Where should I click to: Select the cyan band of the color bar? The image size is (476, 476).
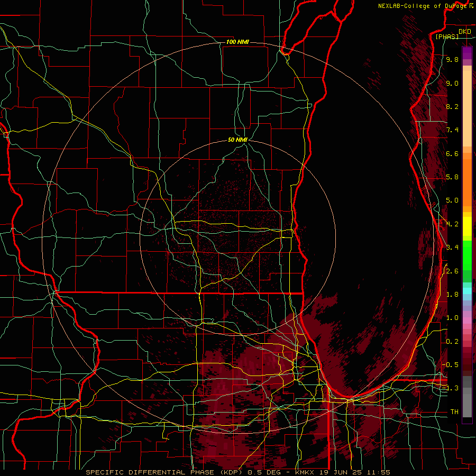click(467, 291)
